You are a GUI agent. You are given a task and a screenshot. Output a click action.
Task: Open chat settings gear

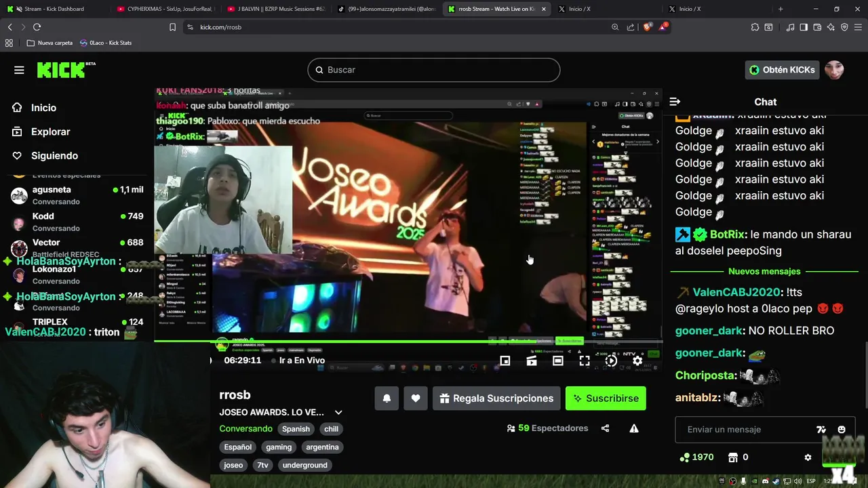(808, 457)
